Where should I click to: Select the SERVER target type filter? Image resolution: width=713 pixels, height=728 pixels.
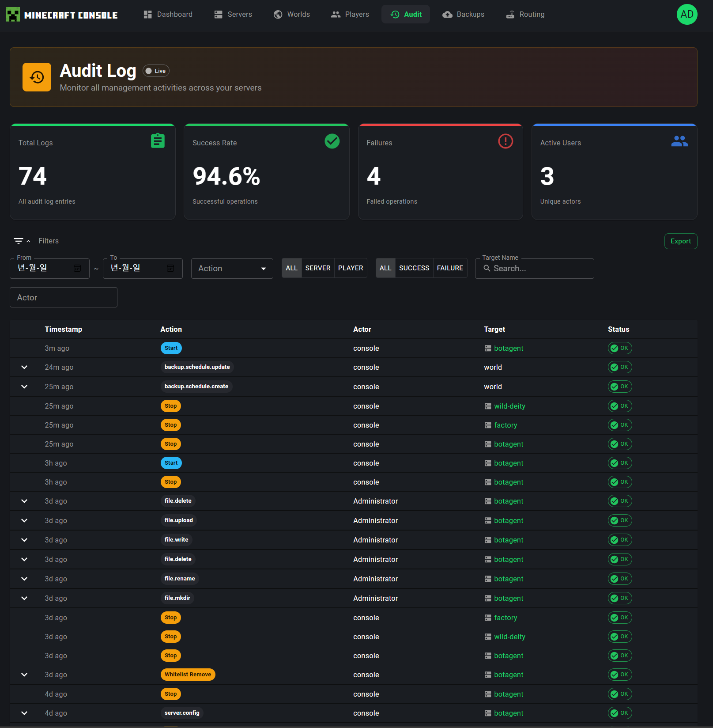(318, 268)
